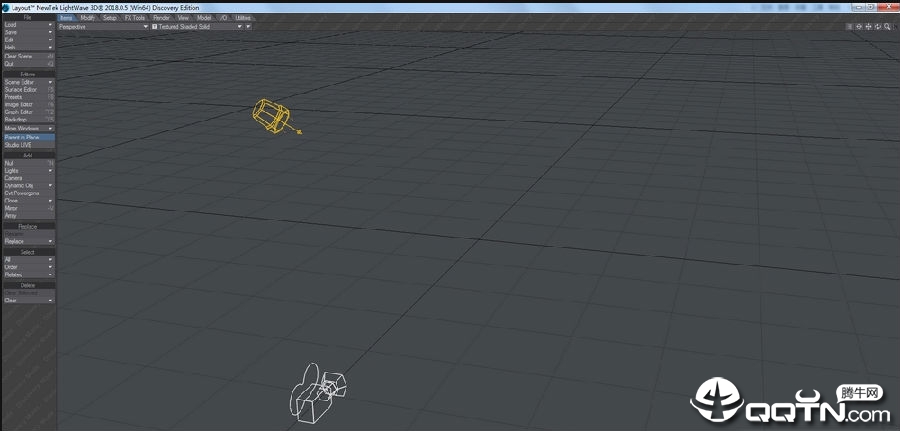900x431 pixels.
Task: Maximize the LightWave Layout window
Action: (871, 7)
